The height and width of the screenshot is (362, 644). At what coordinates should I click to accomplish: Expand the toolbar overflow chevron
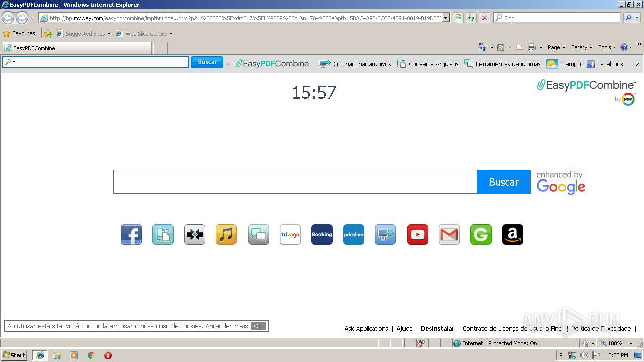(638, 64)
